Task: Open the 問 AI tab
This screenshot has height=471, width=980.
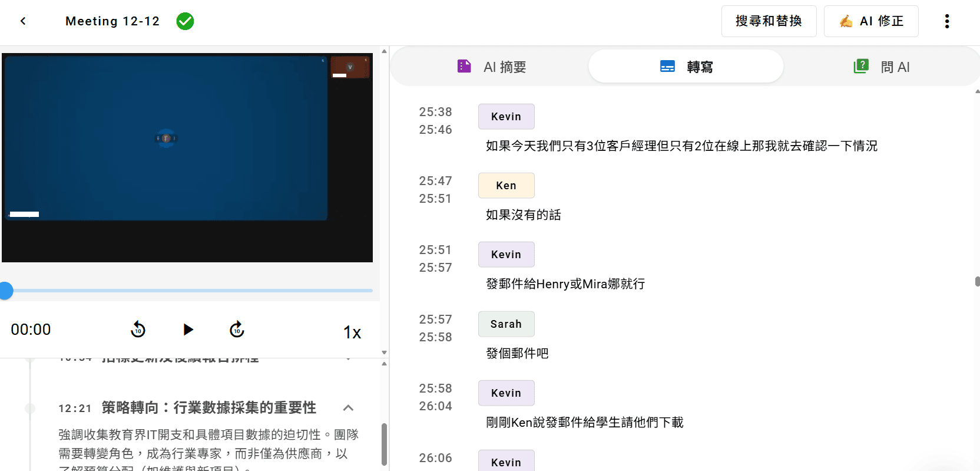Action: [882, 67]
